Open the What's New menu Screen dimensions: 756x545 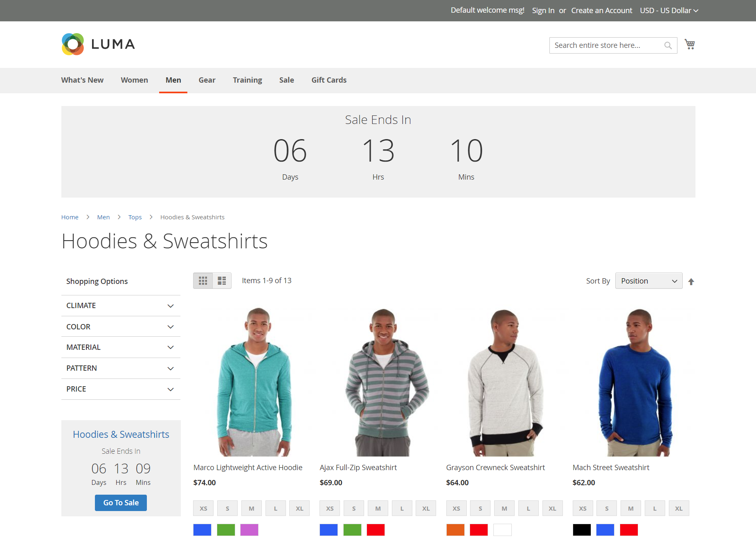point(82,80)
